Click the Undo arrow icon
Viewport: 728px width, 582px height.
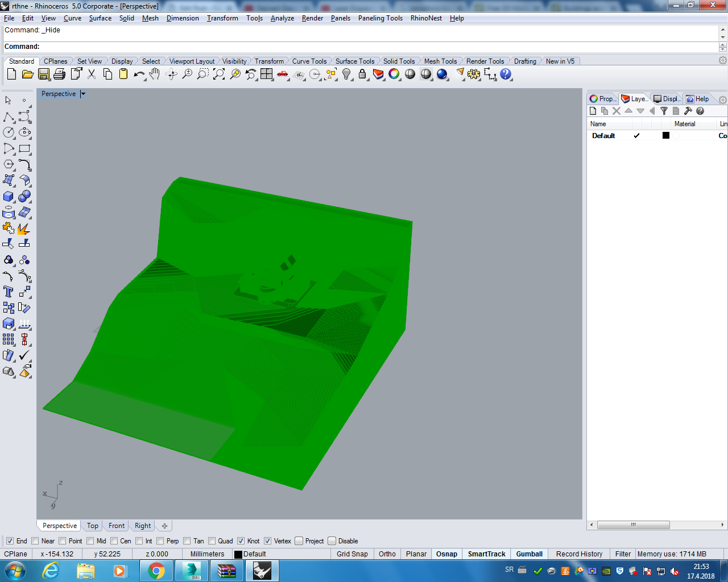pos(139,74)
